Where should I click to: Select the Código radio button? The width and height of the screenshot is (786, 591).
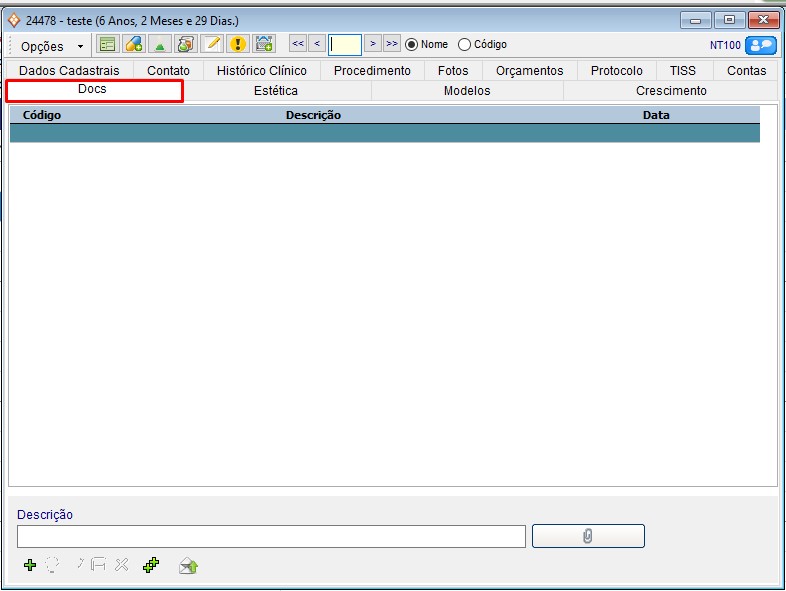(x=464, y=45)
